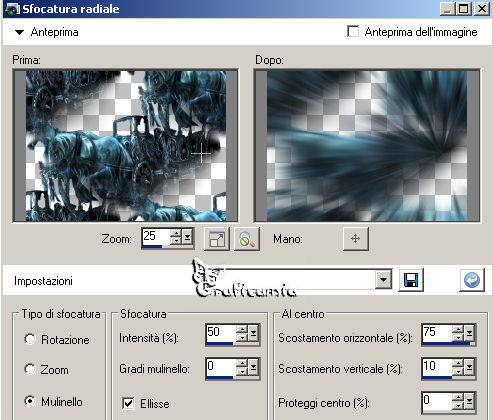The height and width of the screenshot is (420, 493).
Task: Click the magnifier zoom preview icon
Action: pos(247,239)
